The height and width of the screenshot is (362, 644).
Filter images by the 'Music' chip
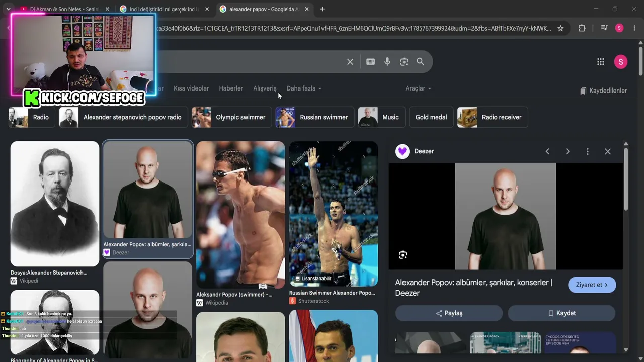click(381, 117)
